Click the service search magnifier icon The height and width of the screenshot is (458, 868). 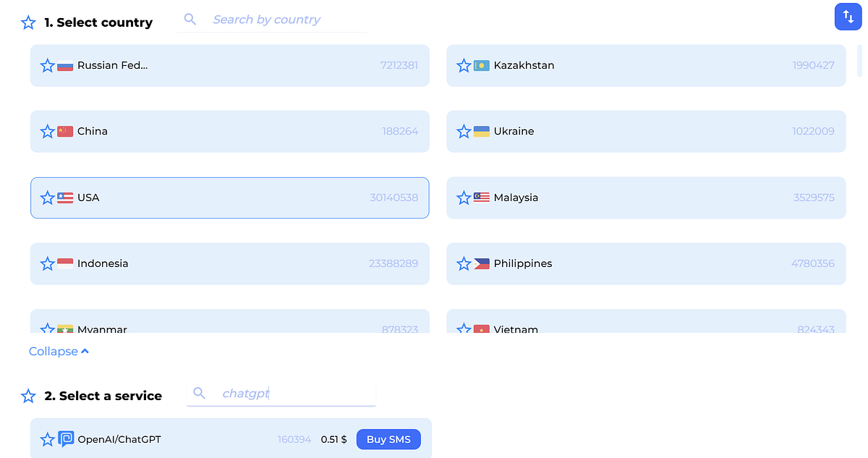(200, 394)
